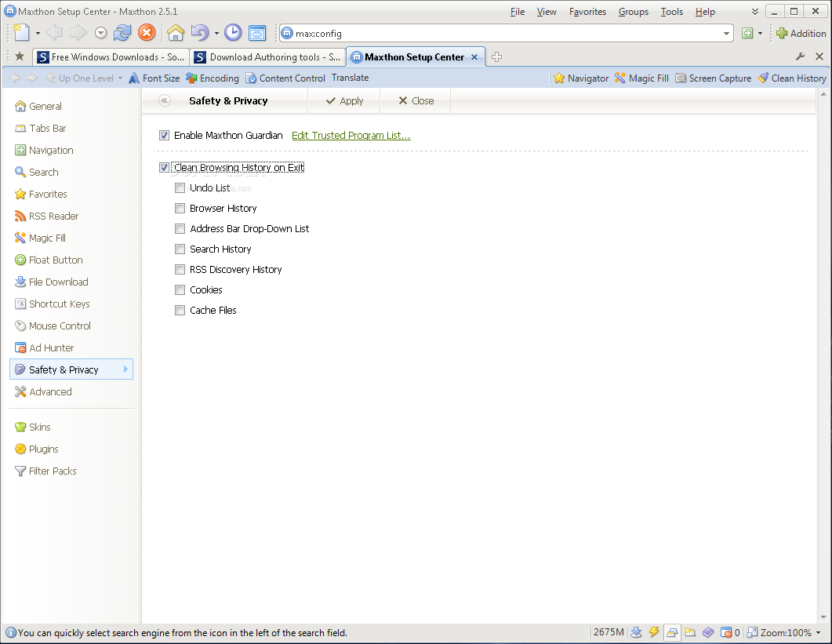The image size is (832, 644).
Task: Switch to Download Authoring tools tab
Action: pos(267,56)
